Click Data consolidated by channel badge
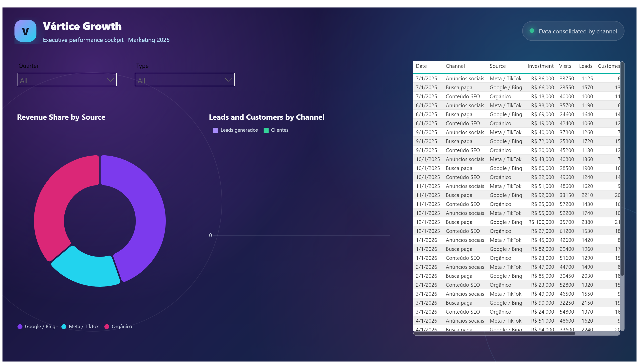The width and height of the screenshot is (639, 364). [573, 31]
